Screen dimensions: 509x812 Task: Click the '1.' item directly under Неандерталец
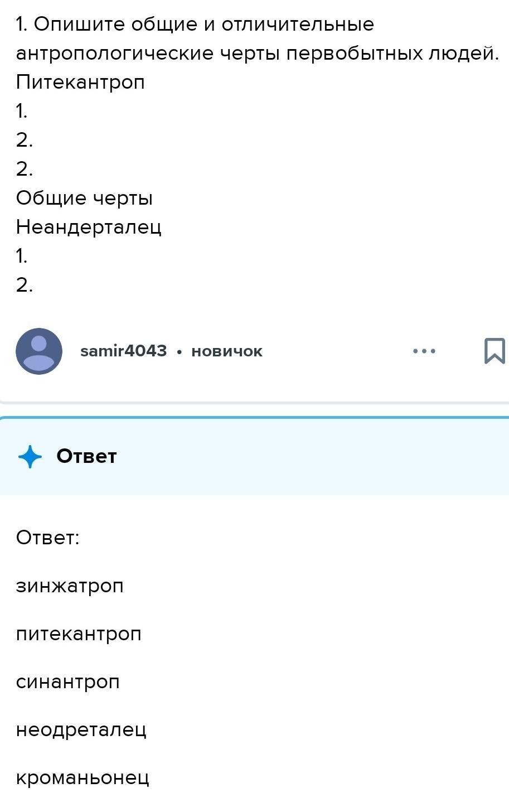pyautogui.click(x=22, y=256)
